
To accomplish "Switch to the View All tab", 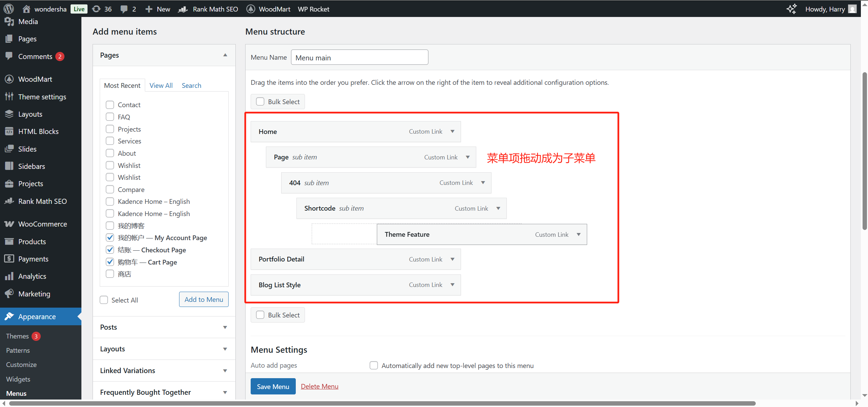I will tap(161, 85).
